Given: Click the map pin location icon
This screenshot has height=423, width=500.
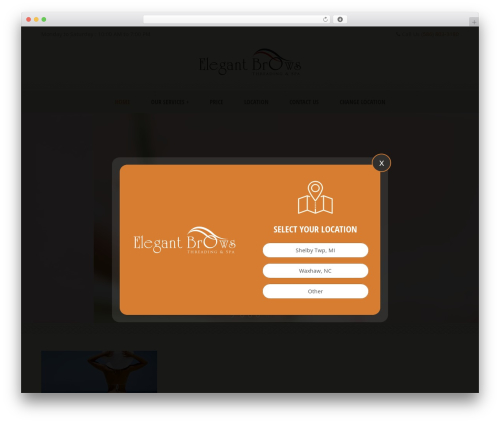Looking at the screenshot, I should tap(315, 197).
